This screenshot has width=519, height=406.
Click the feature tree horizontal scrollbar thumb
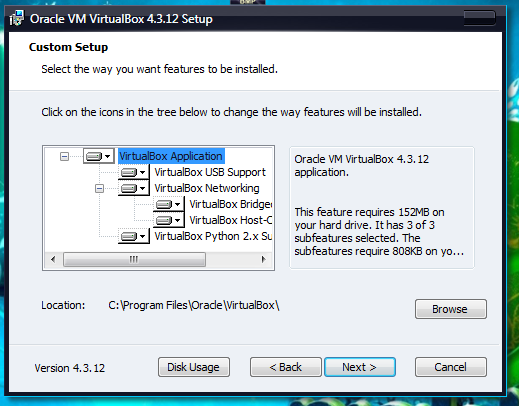click(x=134, y=259)
